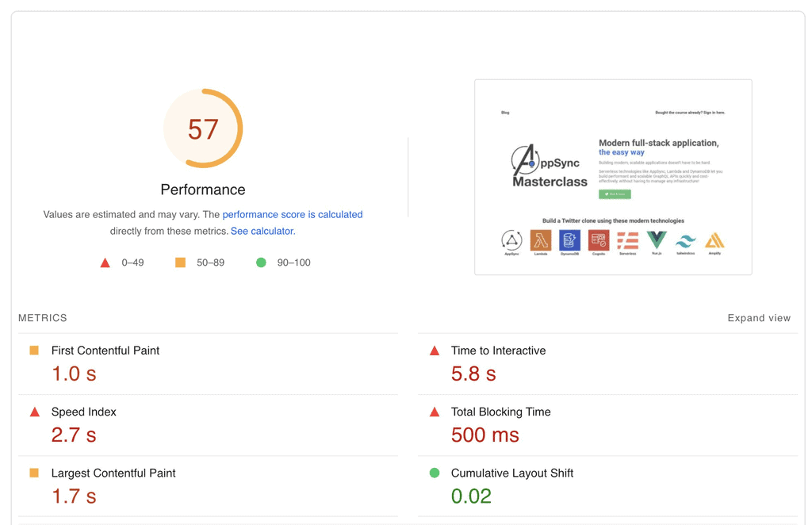Click the orange square 50–89 legend marker
Screen dimensions: 812x525
[181, 262]
